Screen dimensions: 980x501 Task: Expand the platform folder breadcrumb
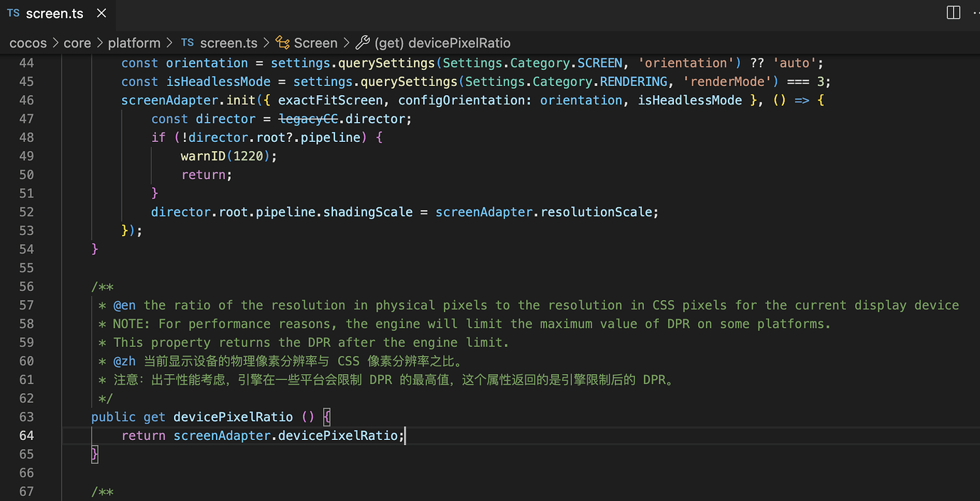pyautogui.click(x=134, y=43)
